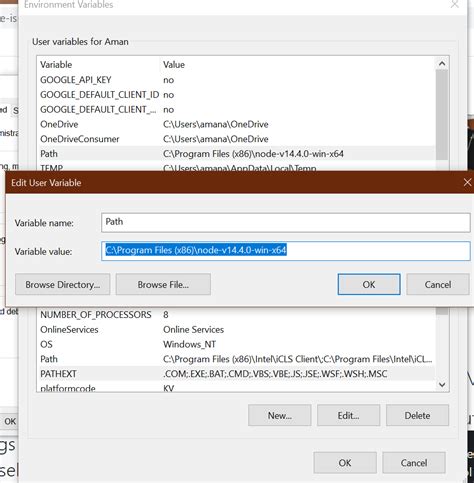Select NUMBER_OF_PROCESSORS system variable
This screenshot has width=474, height=483.
pos(236,315)
